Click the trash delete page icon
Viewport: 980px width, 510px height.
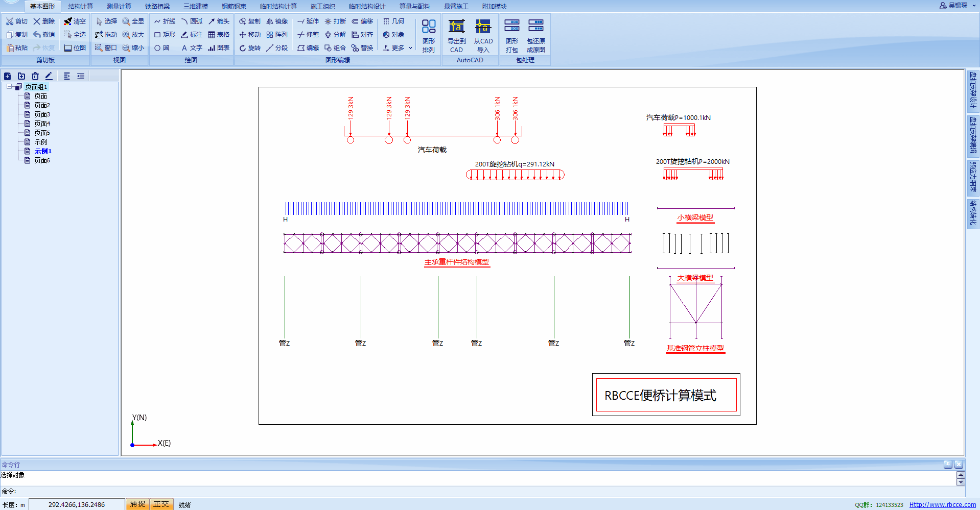pos(35,76)
